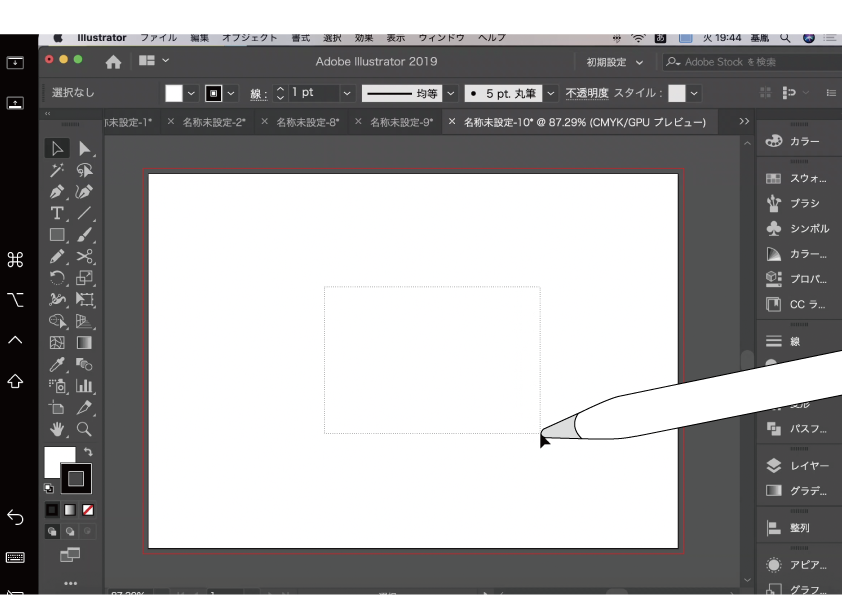Click the Home button in header
The image size is (842, 595).
pyautogui.click(x=113, y=62)
